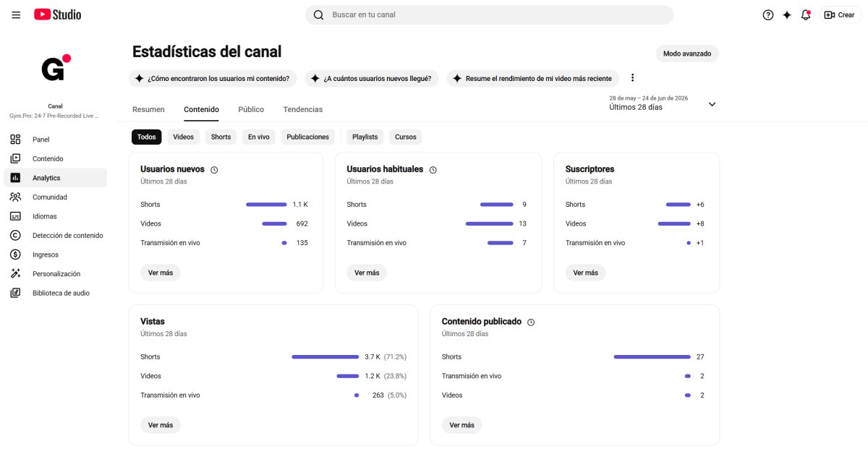Click the search magnifier icon
Viewport: 868px width, 449px height.
click(318, 14)
